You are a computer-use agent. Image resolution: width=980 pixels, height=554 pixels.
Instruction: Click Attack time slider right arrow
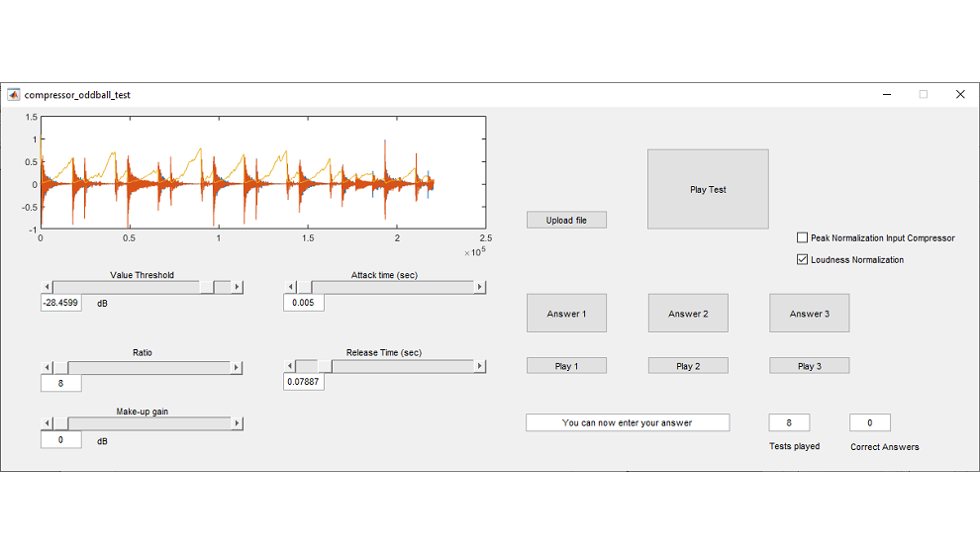point(479,287)
